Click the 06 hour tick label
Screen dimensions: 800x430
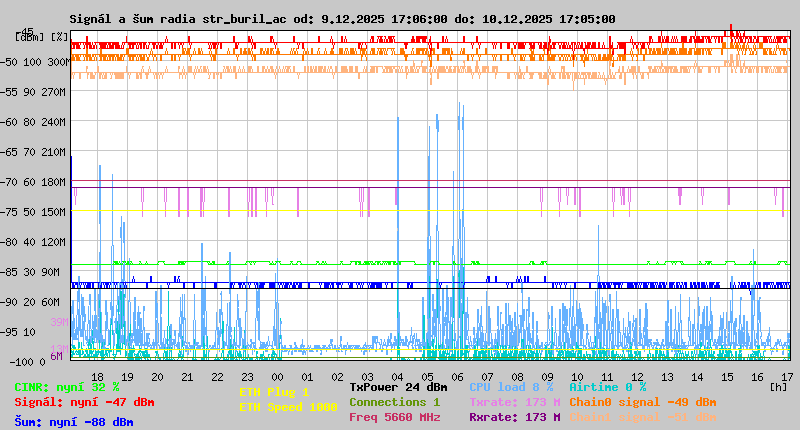pyautogui.click(x=457, y=377)
